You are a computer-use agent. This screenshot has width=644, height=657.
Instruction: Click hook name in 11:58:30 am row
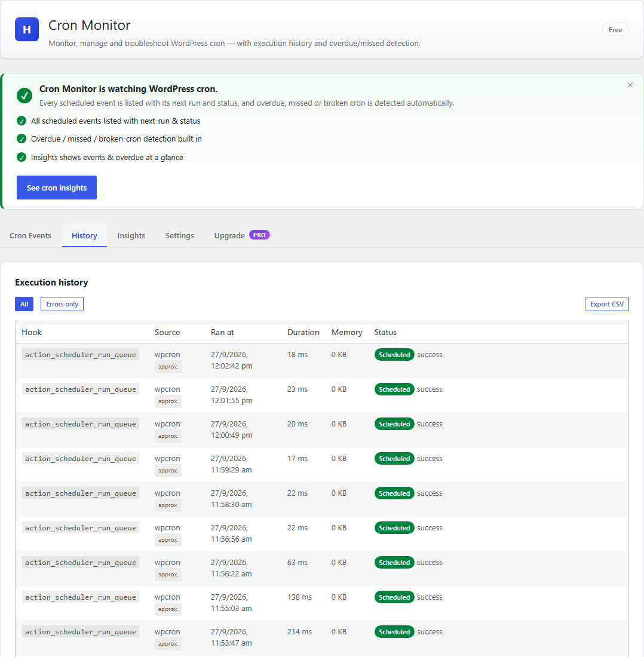[81, 493]
